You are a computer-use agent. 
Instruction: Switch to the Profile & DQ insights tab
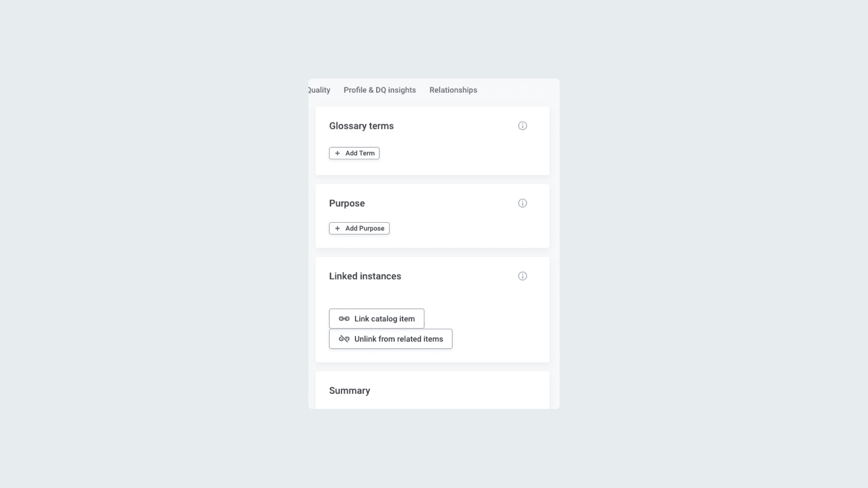[x=380, y=90]
